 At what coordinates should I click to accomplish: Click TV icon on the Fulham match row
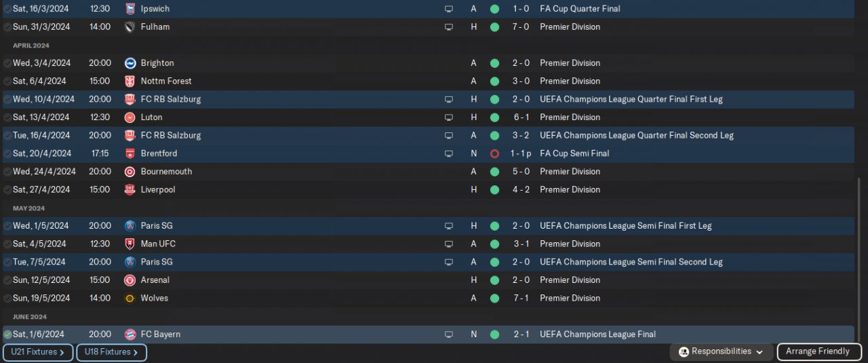pyautogui.click(x=448, y=27)
